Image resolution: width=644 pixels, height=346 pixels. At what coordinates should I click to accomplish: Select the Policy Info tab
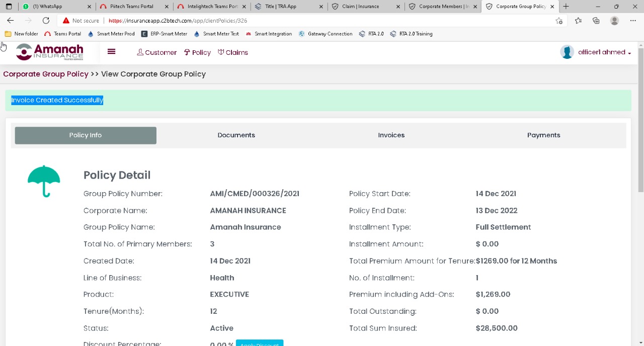[x=86, y=135]
